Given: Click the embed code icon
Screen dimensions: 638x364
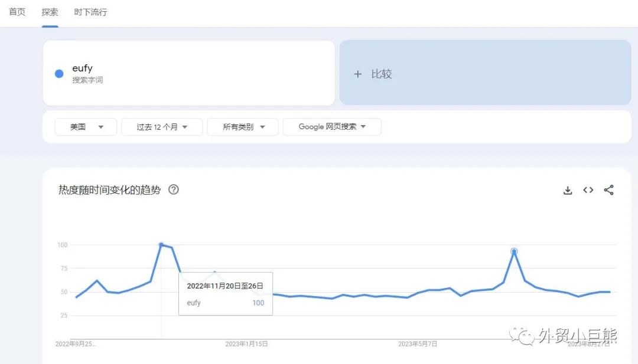Looking at the screenshot, I should click(x=588, y=190).
